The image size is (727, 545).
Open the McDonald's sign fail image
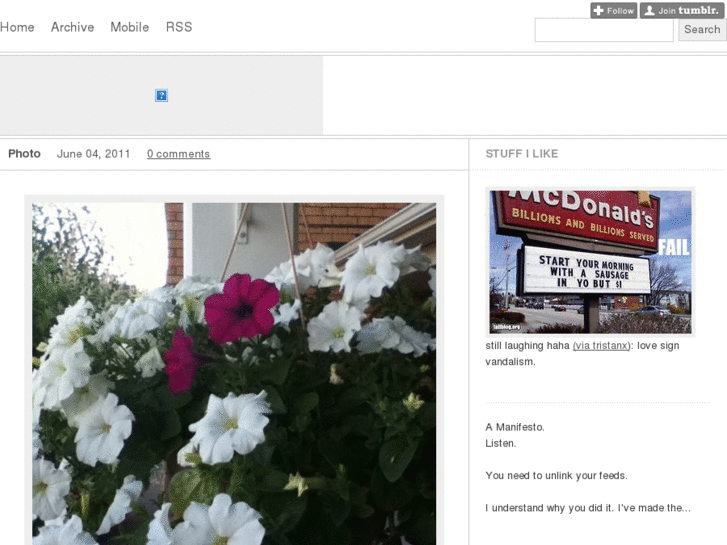[590, 262]
